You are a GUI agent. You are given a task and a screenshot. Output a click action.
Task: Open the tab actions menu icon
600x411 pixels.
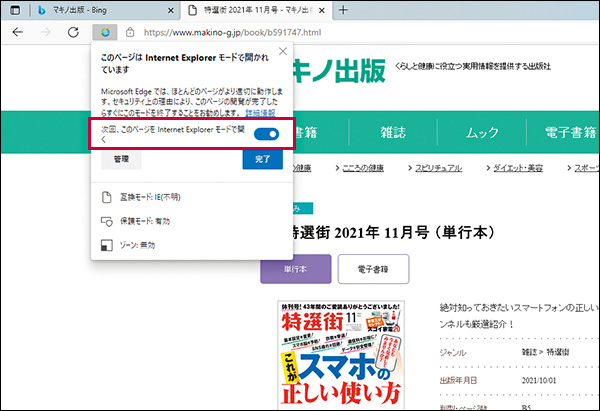tap(15, 10)
